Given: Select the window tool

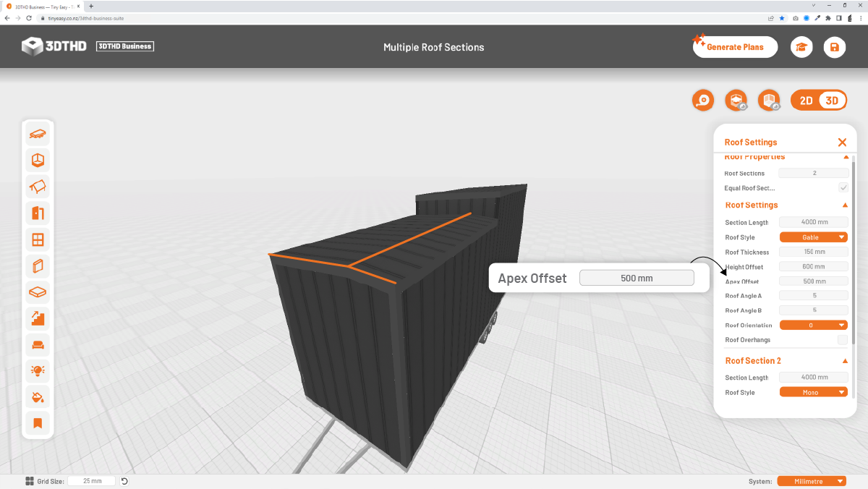Looking at the screenshot, I should point(38,239).
